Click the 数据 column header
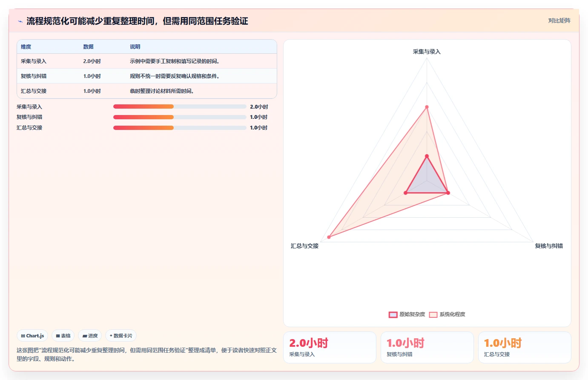The image size is (588, 380). [x=88, y=47]
